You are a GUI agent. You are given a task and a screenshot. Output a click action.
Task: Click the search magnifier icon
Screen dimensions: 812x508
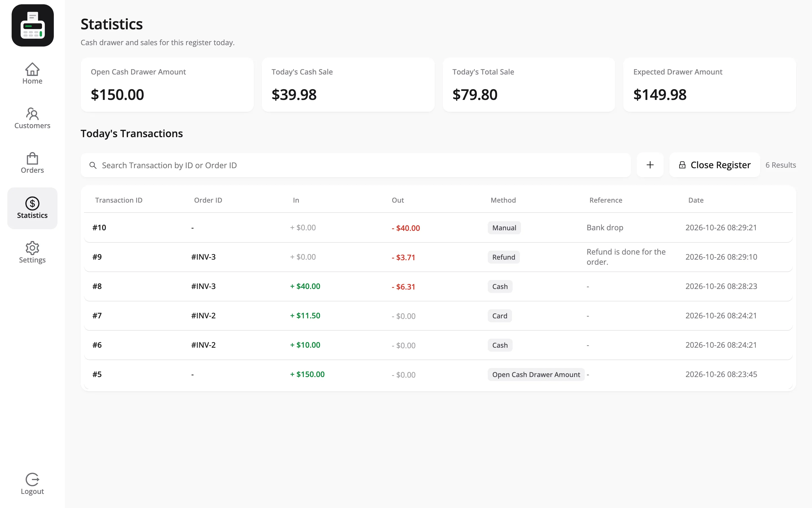point(93,165)
